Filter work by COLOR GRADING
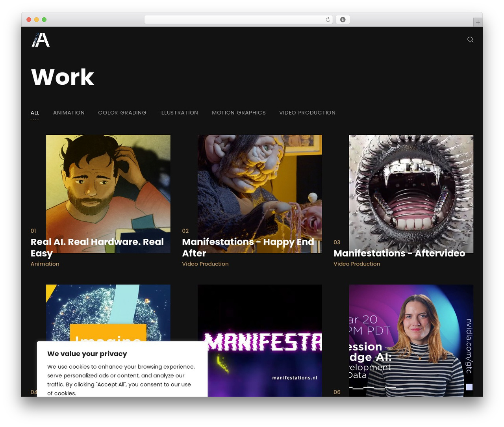The height and width of the screenshot is (427, 504). (122, 113)
